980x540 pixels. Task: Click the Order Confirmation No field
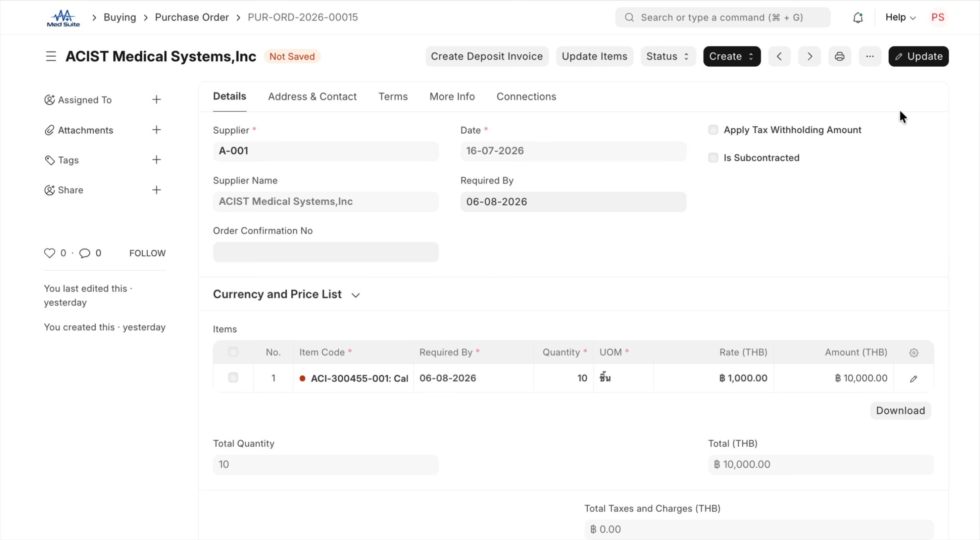click(x=326, y=252)
